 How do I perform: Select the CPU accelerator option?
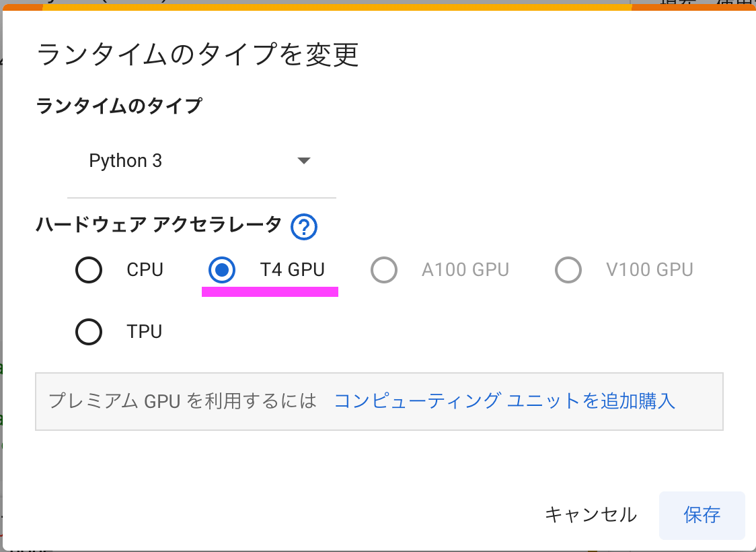[89, 269]
